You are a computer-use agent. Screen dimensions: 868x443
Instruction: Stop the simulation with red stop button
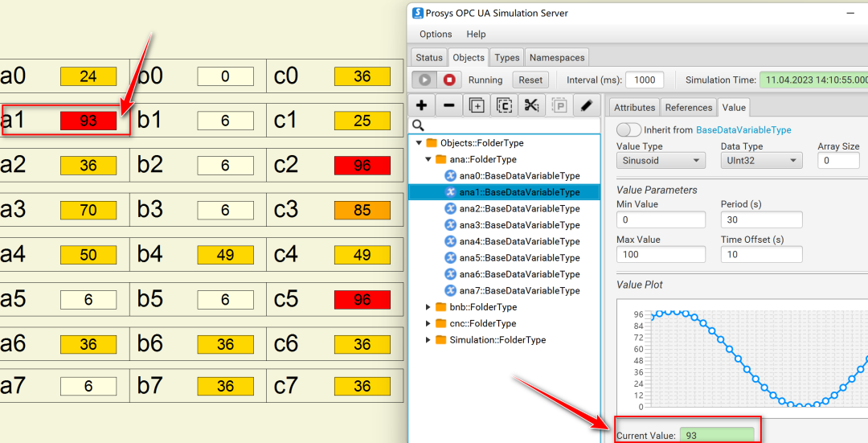pos(449,80)
